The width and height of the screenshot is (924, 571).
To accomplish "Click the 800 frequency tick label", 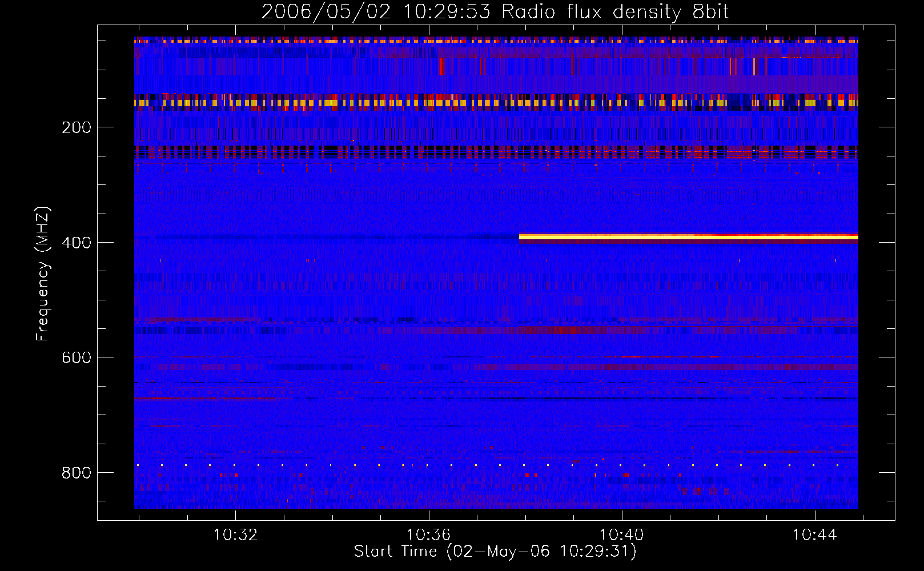I will coord(77,473).
